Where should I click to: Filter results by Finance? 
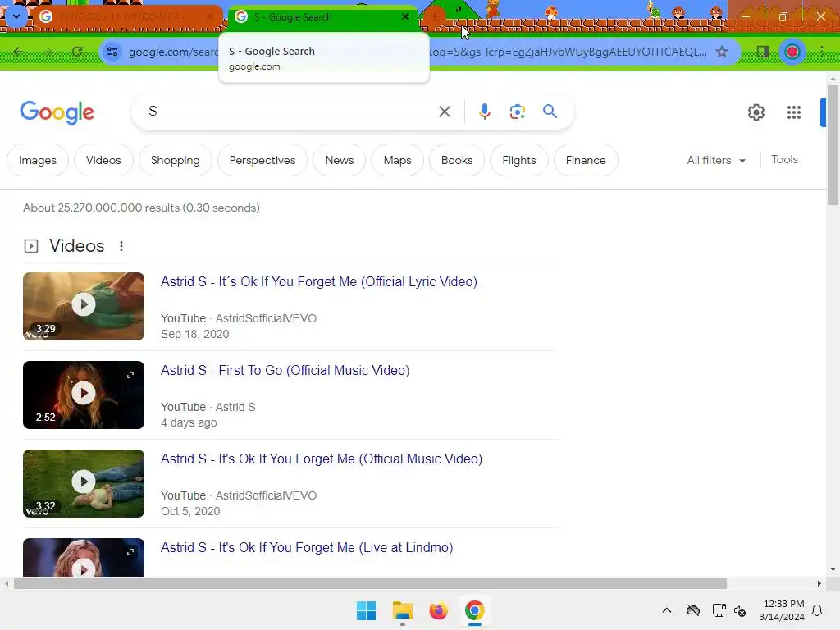(586, 160)
